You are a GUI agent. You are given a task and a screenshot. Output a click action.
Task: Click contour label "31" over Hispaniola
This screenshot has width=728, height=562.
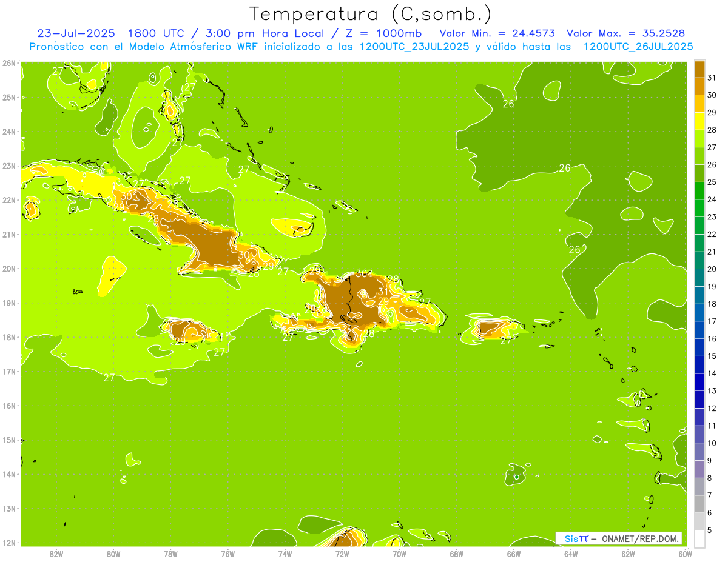point(383,292)
